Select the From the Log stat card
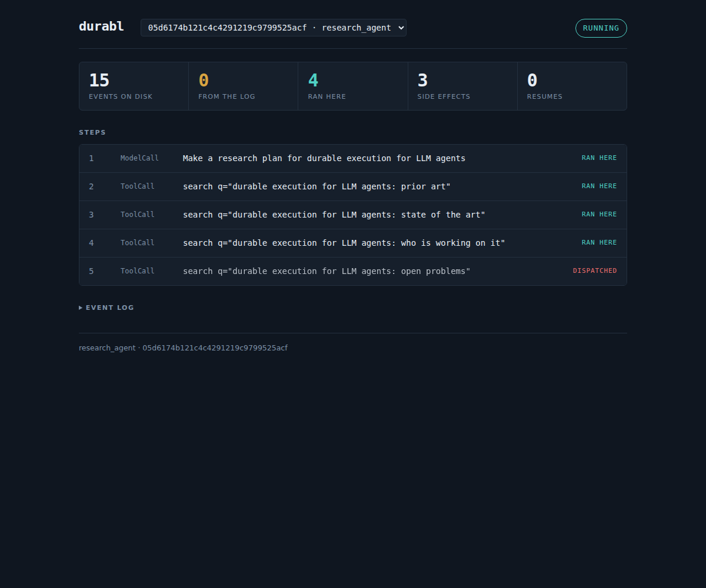 click(244, 86)
